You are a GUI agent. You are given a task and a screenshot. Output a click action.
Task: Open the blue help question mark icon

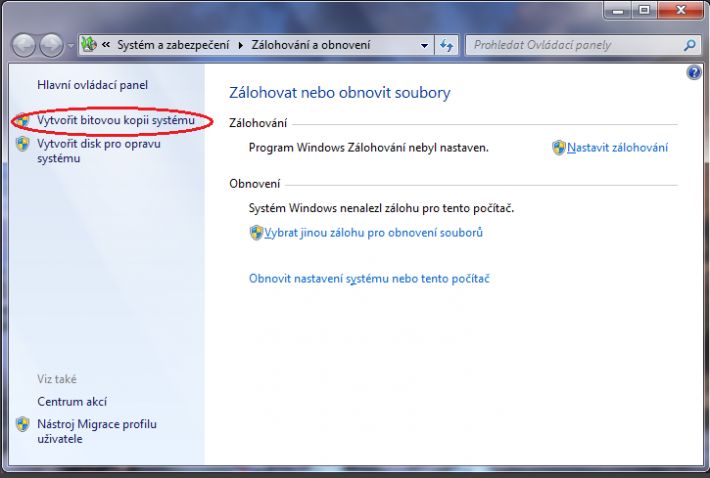pyautogui.click(x=694, y=72)
